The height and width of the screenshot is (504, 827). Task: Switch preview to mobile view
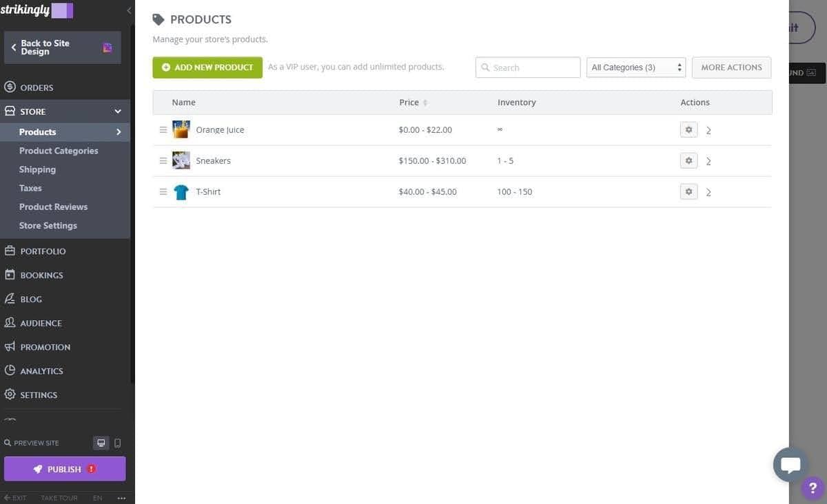click(117, 443)
